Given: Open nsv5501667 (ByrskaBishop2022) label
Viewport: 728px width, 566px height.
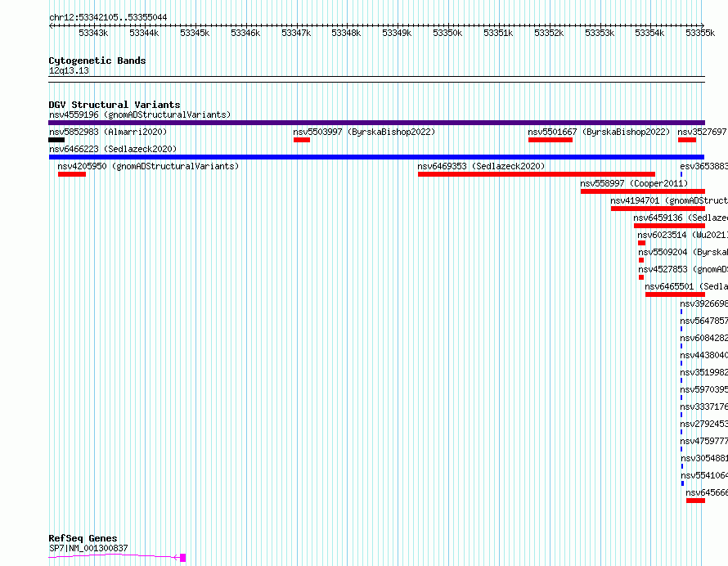Looking at the screenshot, I should tap(599, 132).
